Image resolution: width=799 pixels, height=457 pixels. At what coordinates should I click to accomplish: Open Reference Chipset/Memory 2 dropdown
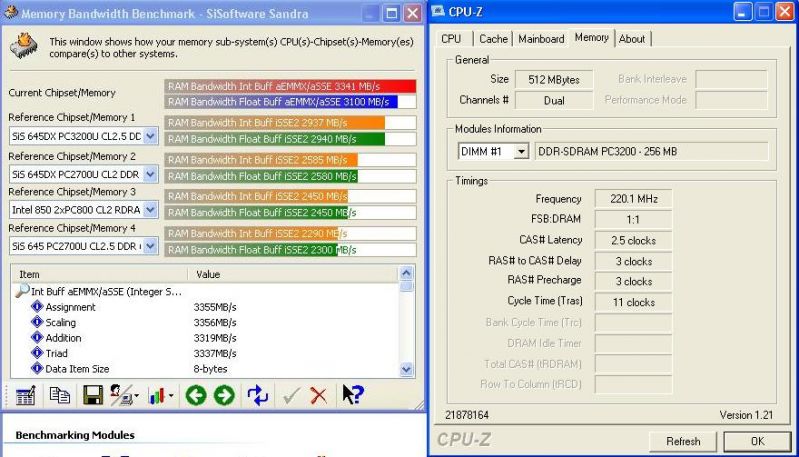(150, 174)
